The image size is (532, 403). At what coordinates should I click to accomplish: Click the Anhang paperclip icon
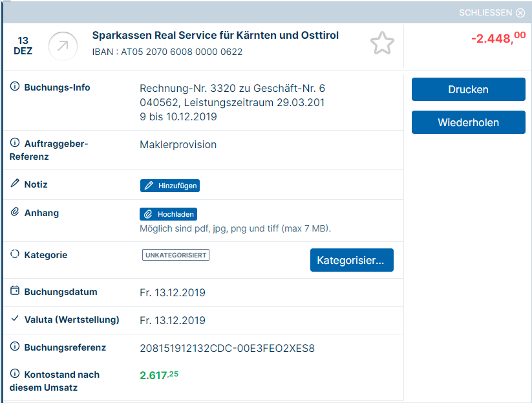15,212
